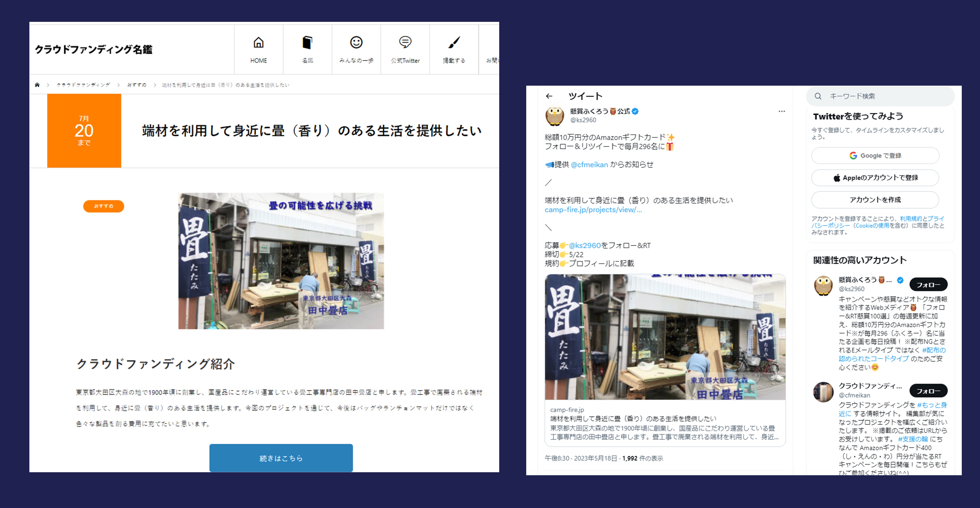Open the camp-fire.jp project link in tweet

pos(593,210)
